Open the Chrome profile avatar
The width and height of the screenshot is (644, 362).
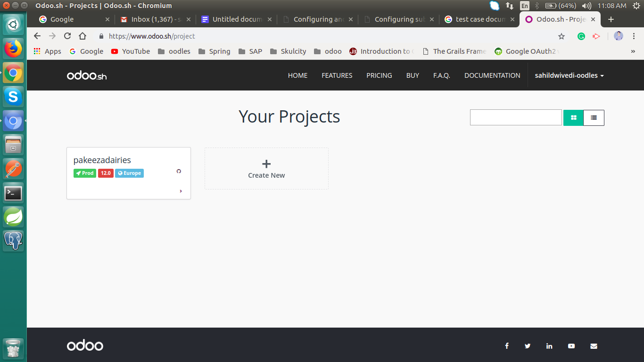[619, 36]
